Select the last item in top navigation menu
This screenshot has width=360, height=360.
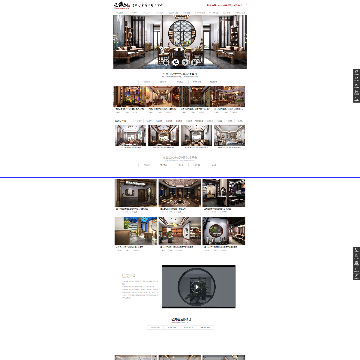coord(240,13)
